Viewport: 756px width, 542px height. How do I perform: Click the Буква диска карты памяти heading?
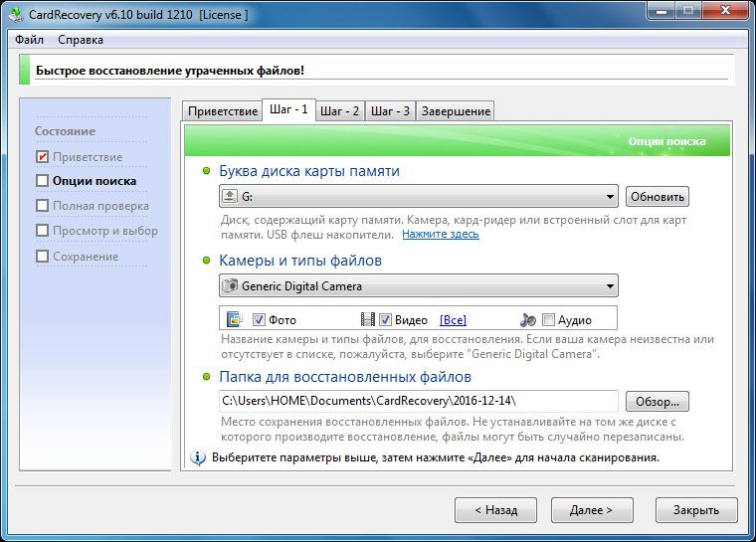coord(309,171)
